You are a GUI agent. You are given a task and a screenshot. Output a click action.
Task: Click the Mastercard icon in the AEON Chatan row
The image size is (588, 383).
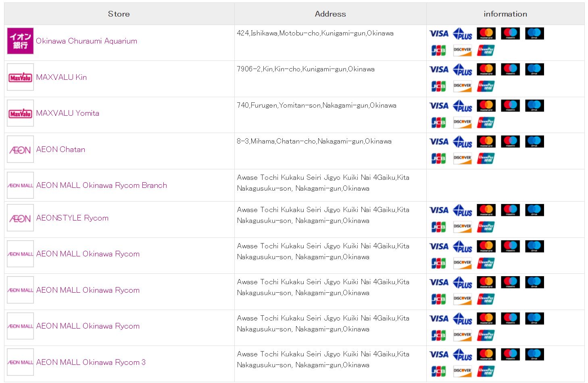[x=486, y=142]
